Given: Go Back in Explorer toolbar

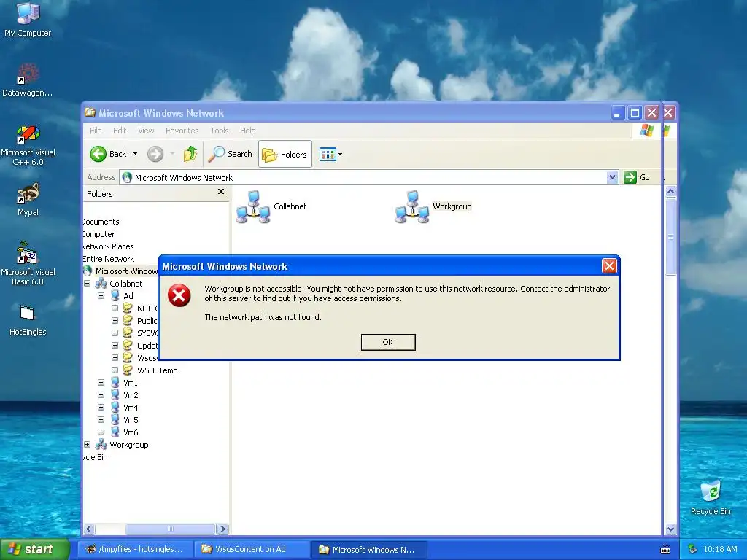Looking at the screenshot, I should coord(109,154).
